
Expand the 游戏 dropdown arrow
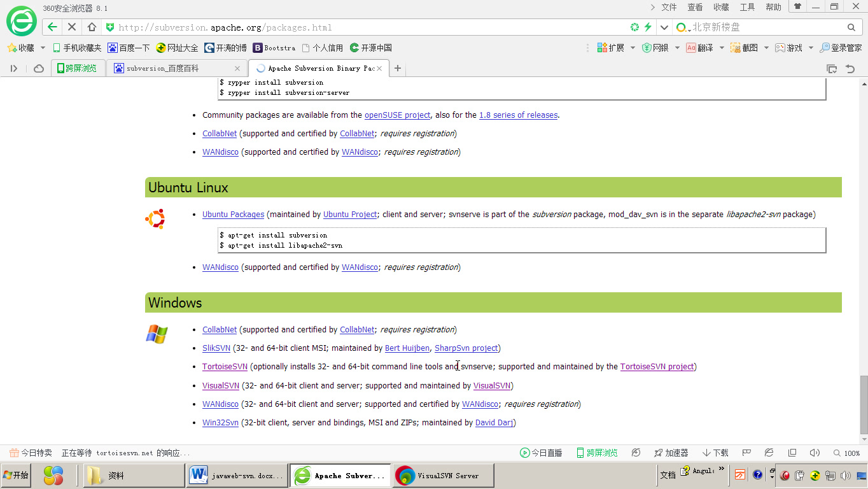pyautogui.click(x=811, y=48)
